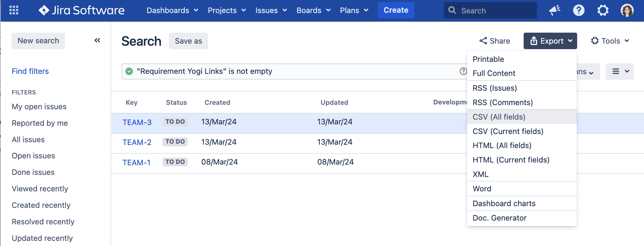Viewport: 644px width, 246px height.
Task: Click the Jira Software logo
Action: [82, 10]
